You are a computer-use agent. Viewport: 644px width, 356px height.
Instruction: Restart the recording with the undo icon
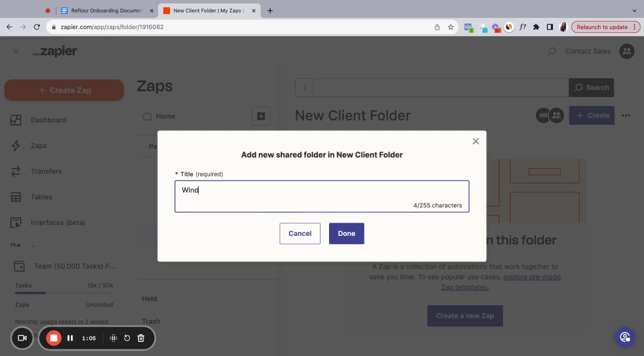[127, 338]
